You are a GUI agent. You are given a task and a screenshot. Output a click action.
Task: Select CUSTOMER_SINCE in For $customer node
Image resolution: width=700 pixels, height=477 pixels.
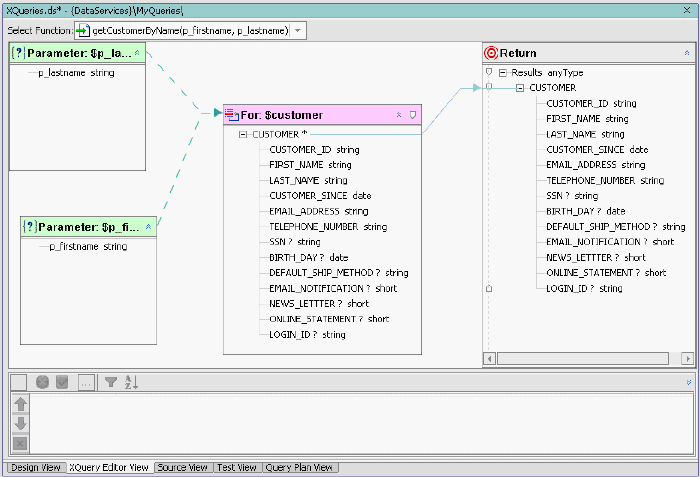coord(320,196)
